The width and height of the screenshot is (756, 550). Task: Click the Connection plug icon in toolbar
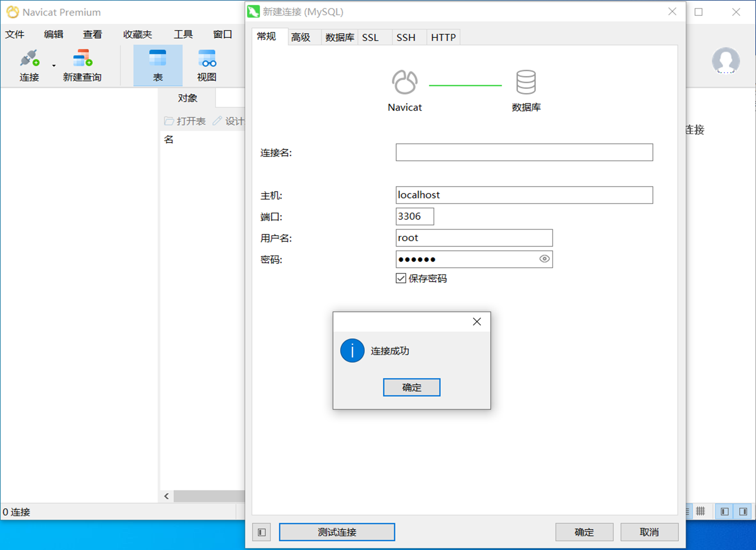[29, 58]
